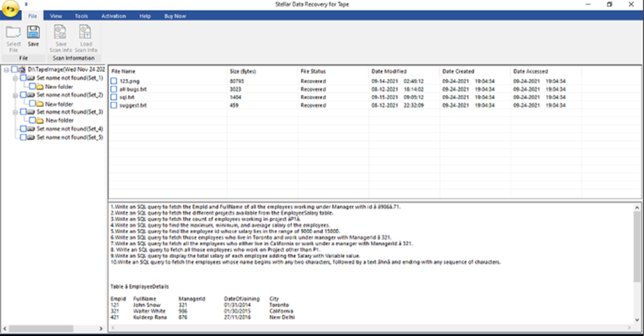The height and width of the screenshot is (336, 644).
Task: Switch to the Activation tab
Action: tap(114, 15)
